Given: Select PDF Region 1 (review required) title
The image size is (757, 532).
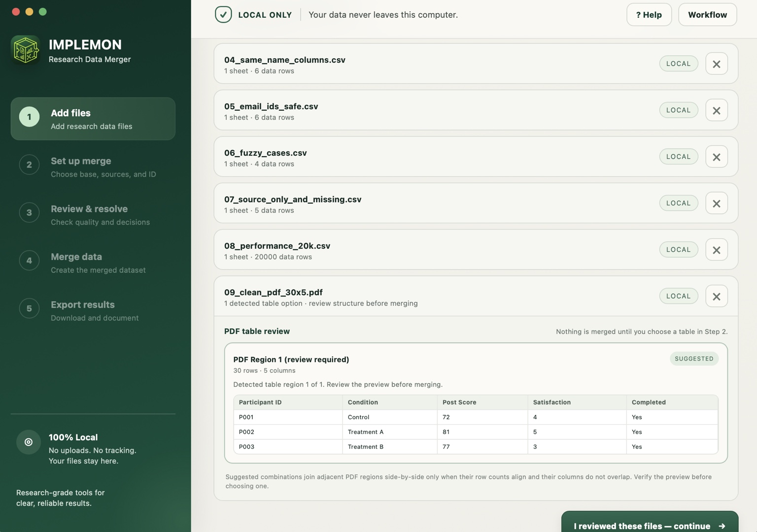Looking at the screenshot, I should pyautogui.click(x=291, y=360).
